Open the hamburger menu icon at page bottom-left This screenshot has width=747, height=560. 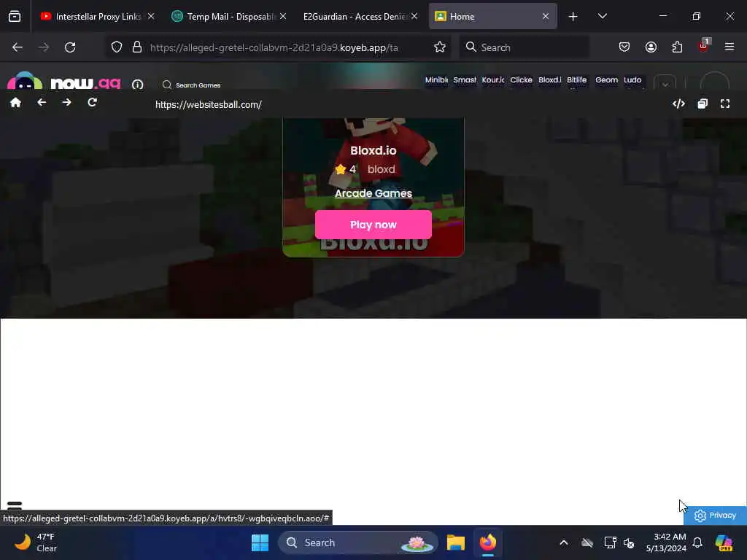point(15,505)
